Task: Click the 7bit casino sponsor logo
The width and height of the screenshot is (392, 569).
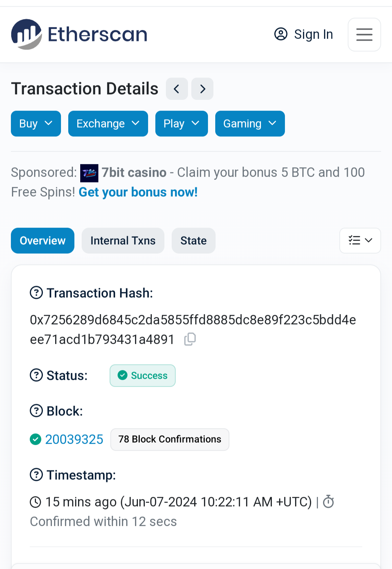Action: [89, 173]
